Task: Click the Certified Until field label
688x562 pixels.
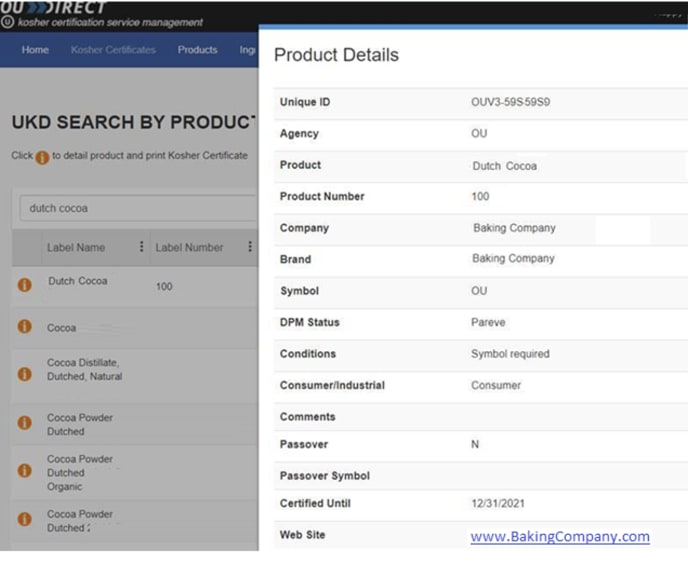Action: [x=315, y=503]
